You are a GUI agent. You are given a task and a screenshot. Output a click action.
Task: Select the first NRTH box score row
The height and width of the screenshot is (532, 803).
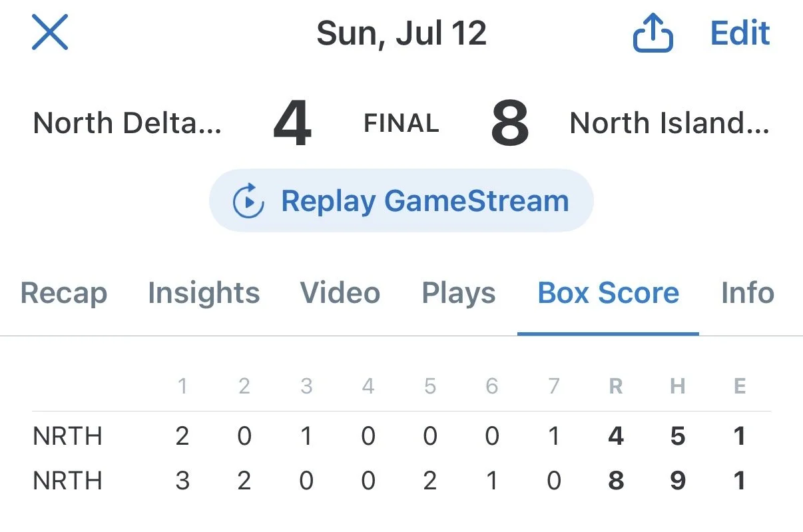tap(401, 437)
